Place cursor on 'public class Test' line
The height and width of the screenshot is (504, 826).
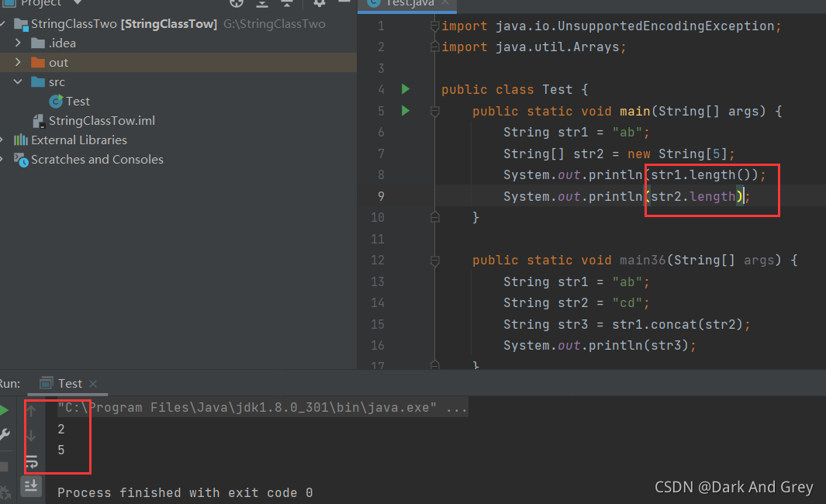[x=514, y=89]
